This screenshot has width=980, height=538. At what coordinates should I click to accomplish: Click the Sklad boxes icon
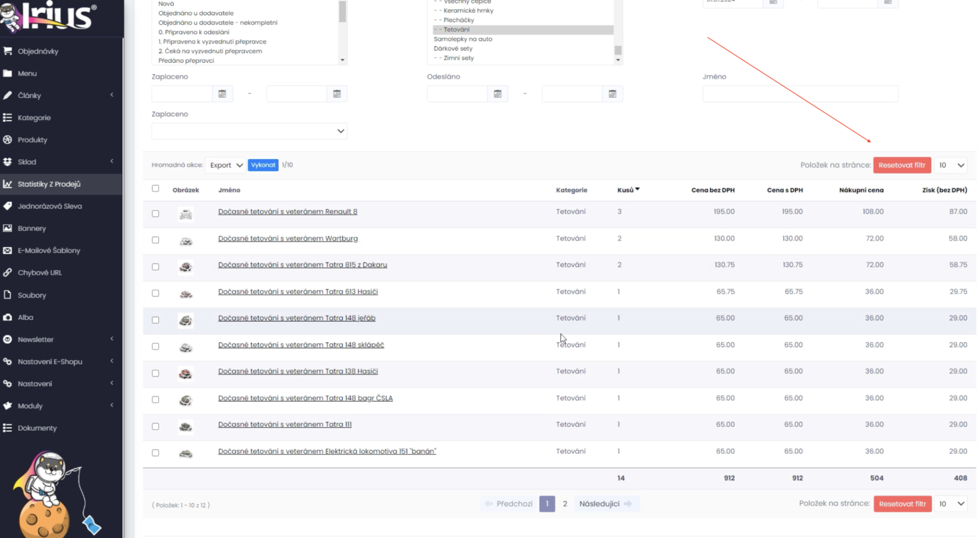click(x=8, y=162)
